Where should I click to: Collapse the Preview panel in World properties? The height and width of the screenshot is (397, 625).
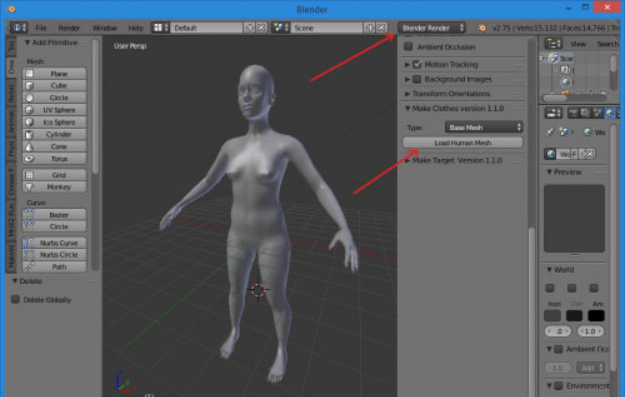point(549,172)
